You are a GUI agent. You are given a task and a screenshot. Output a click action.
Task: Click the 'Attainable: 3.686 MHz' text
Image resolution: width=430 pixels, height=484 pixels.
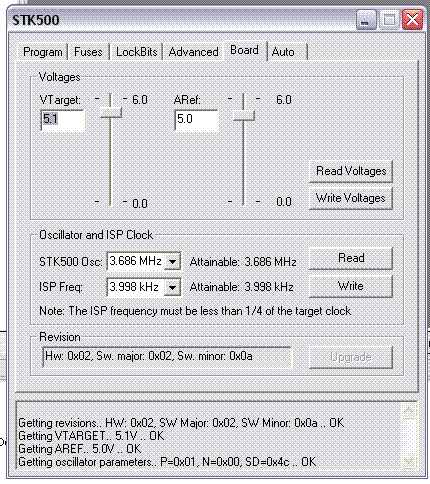243,262
